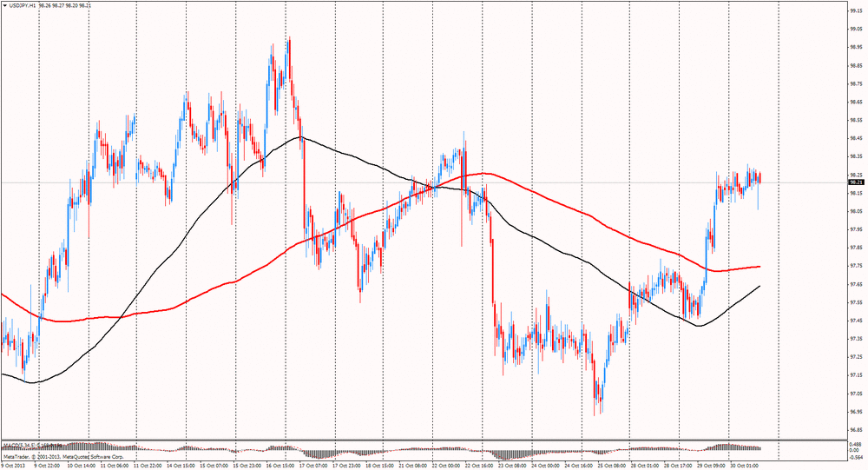Click the 99.05 price scale label

coord(855,29)
